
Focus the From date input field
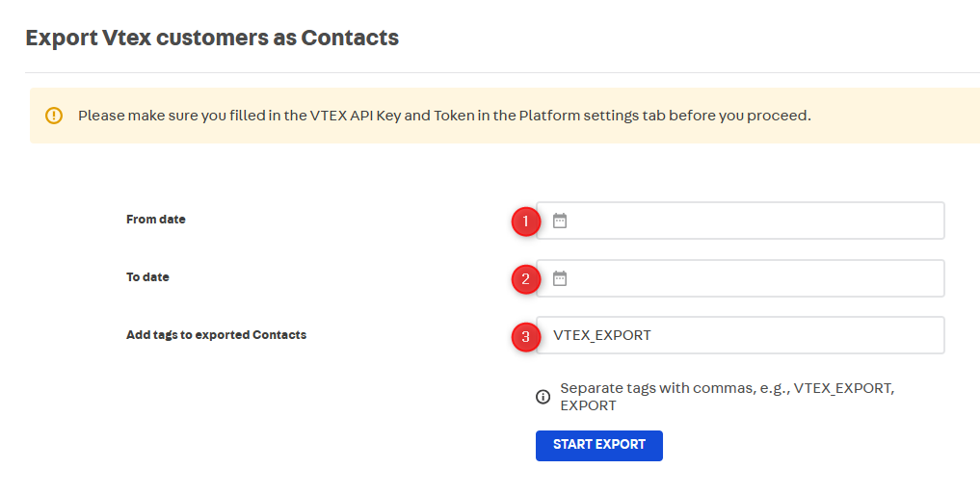[x=740, y=221]
